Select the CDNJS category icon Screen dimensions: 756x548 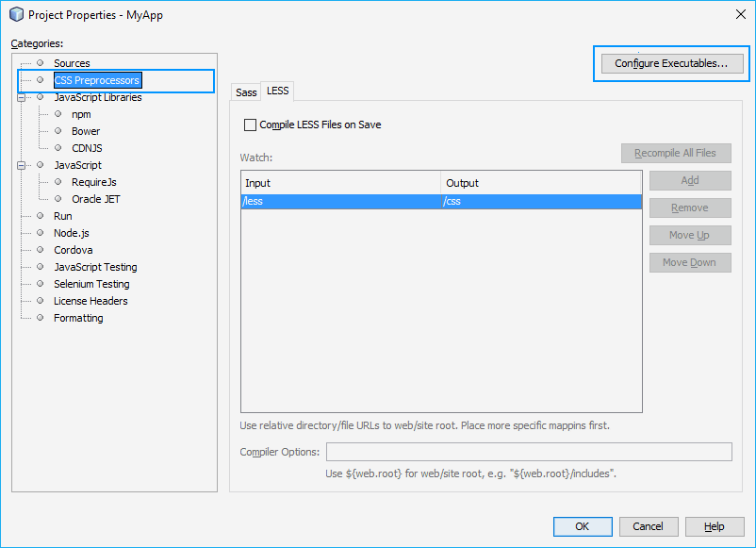pyautogui.click(x=58, y=146)
